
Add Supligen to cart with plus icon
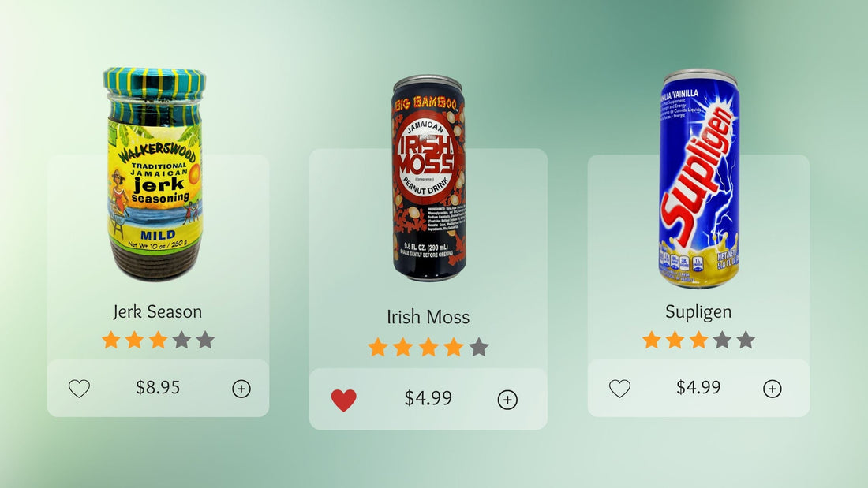coord(773,389)
